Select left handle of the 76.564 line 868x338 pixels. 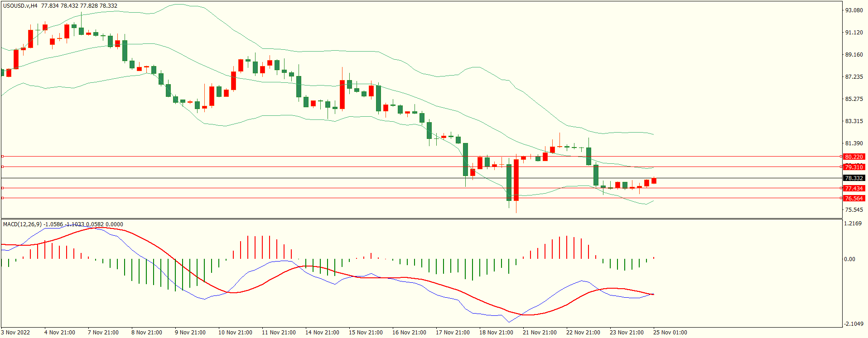click(x=3, y=198)
